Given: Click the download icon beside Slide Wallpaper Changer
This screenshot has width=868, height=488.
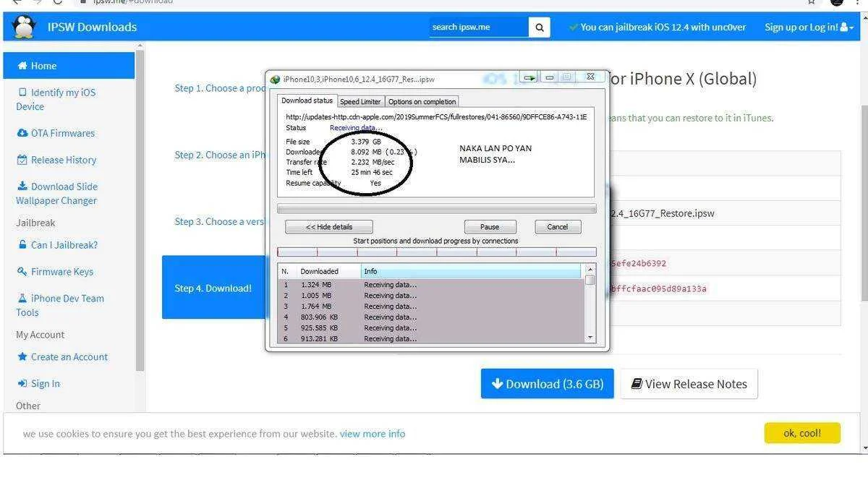Looking at the screenshot, I should (22, 187).
